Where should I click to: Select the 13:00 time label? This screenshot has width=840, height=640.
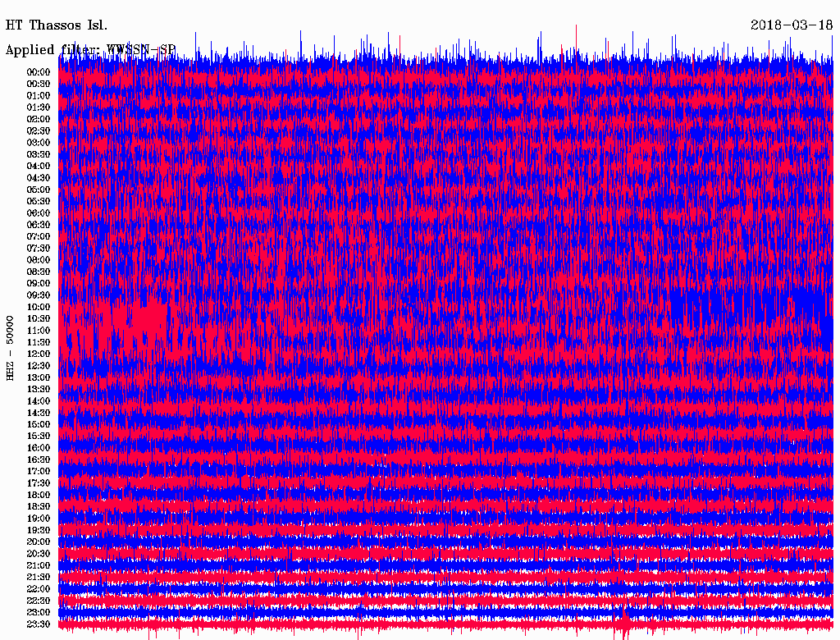pyautogui.click(x=39, y=377)
